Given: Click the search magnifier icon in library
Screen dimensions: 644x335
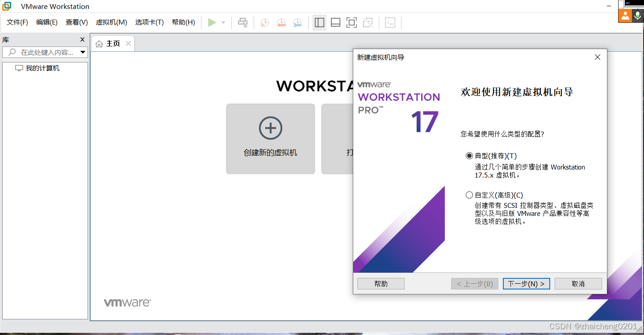Looking at the screenshot, I should point(12,52).
